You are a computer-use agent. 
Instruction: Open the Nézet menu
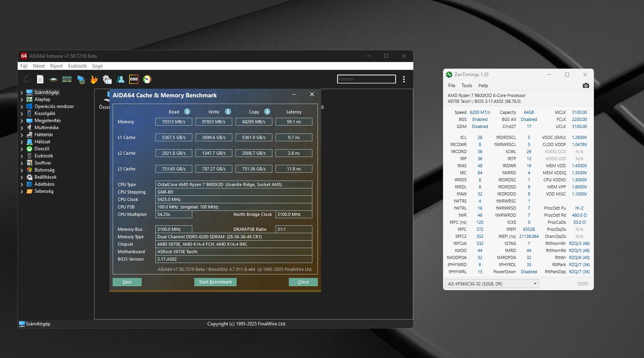click(x=38, y=66)
